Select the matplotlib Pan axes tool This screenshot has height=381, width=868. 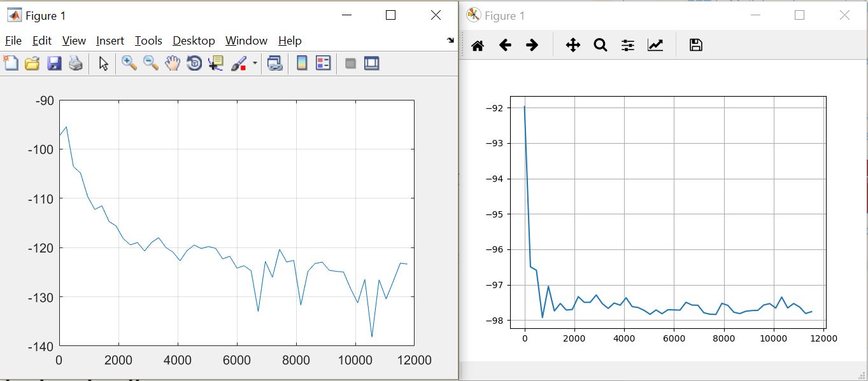point(573,45)
